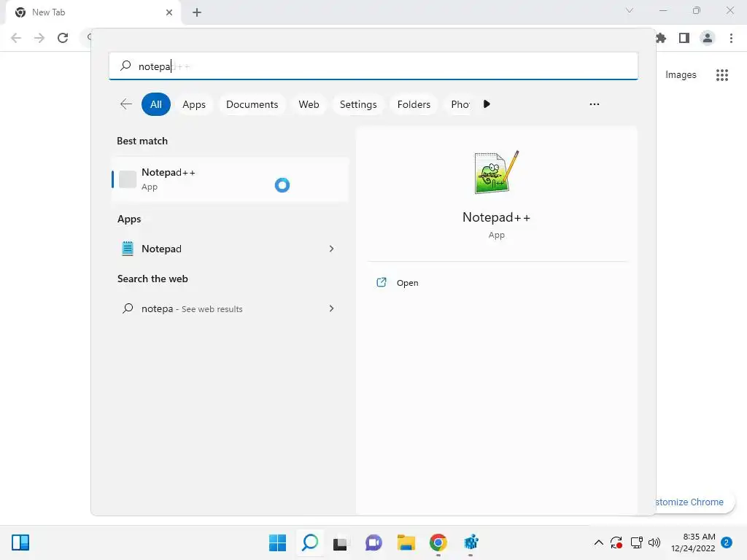
Task: Open Chat app on taskbar
Action: coord(373,542)
